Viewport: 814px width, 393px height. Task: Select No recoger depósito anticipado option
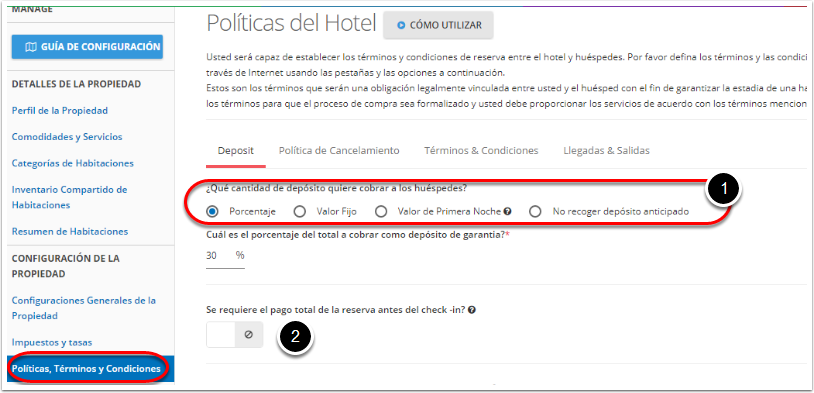point(535,211)
